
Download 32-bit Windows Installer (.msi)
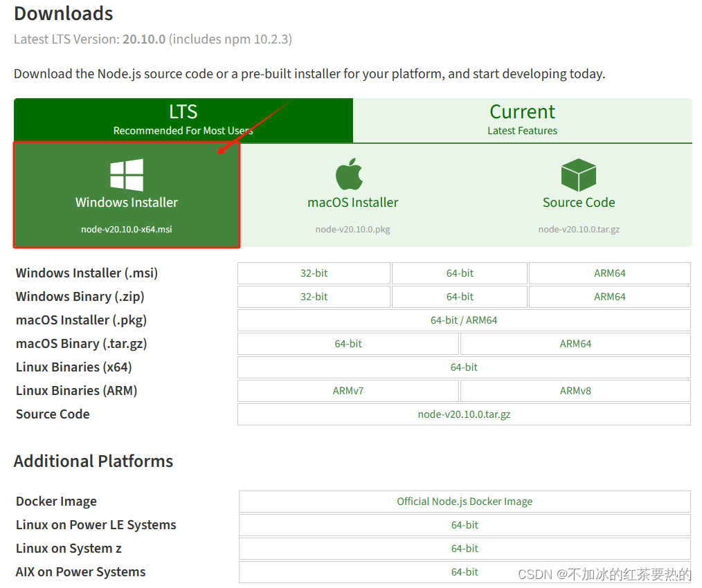tap(314, 273)
